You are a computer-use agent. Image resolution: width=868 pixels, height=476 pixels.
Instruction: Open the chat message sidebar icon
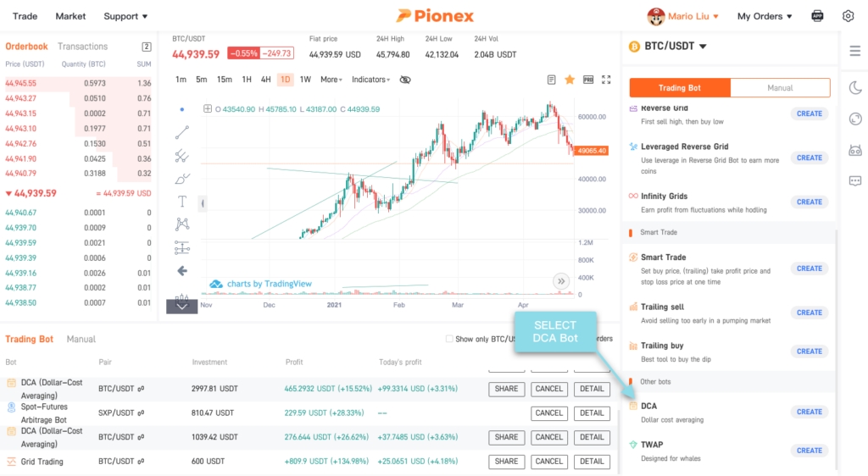854,180
